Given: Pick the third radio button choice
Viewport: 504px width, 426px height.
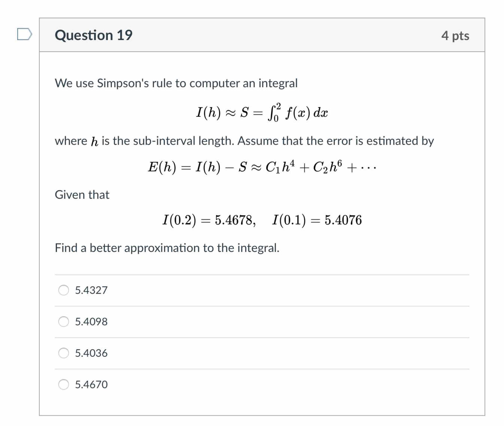Looking at the screenshot, I should click(64, 353).
